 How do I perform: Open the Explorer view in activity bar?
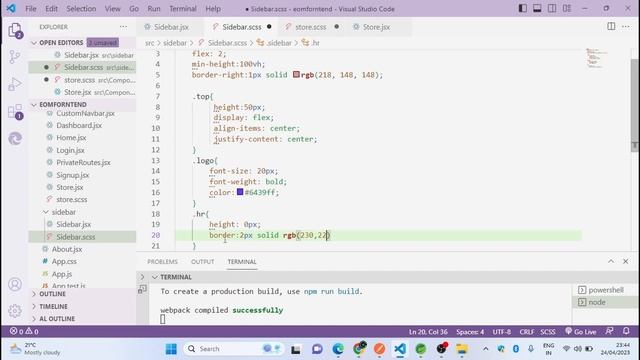coord(15,30)
